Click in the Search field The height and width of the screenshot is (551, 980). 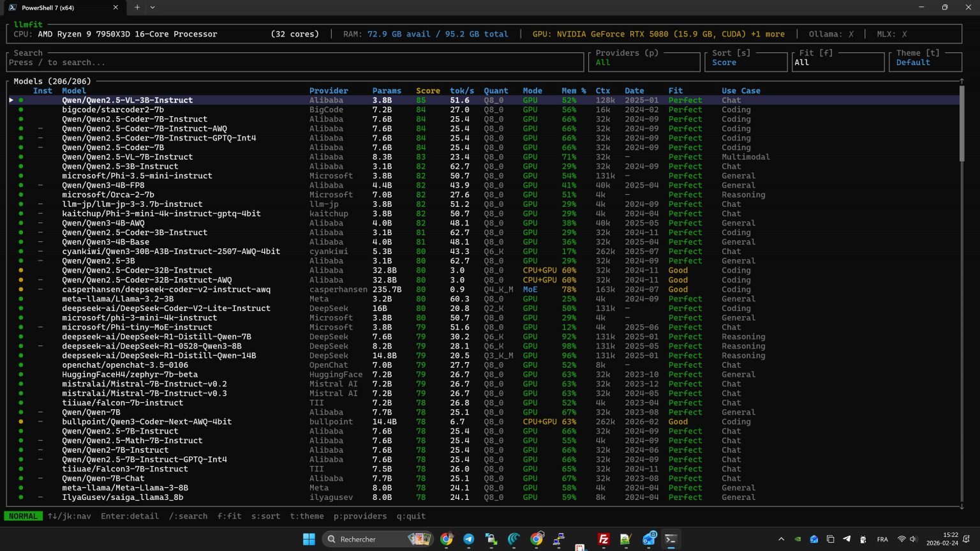[x=293, y=63]
